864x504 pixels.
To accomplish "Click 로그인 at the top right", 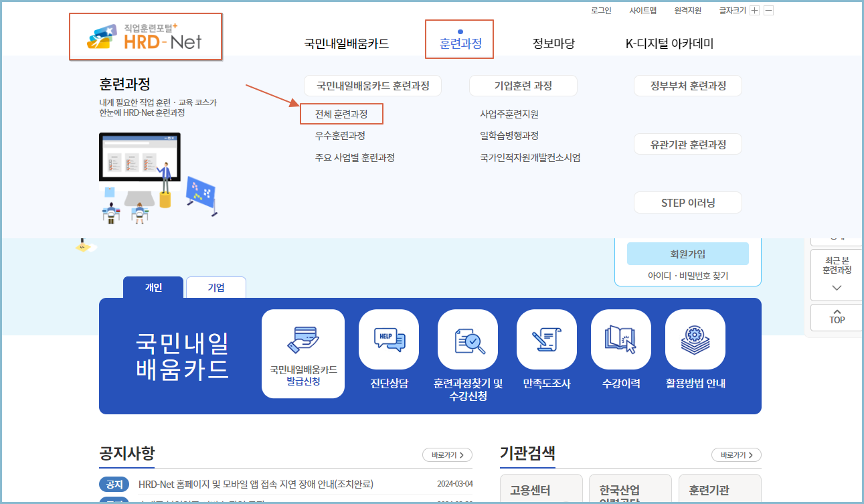I will [600, 10].
